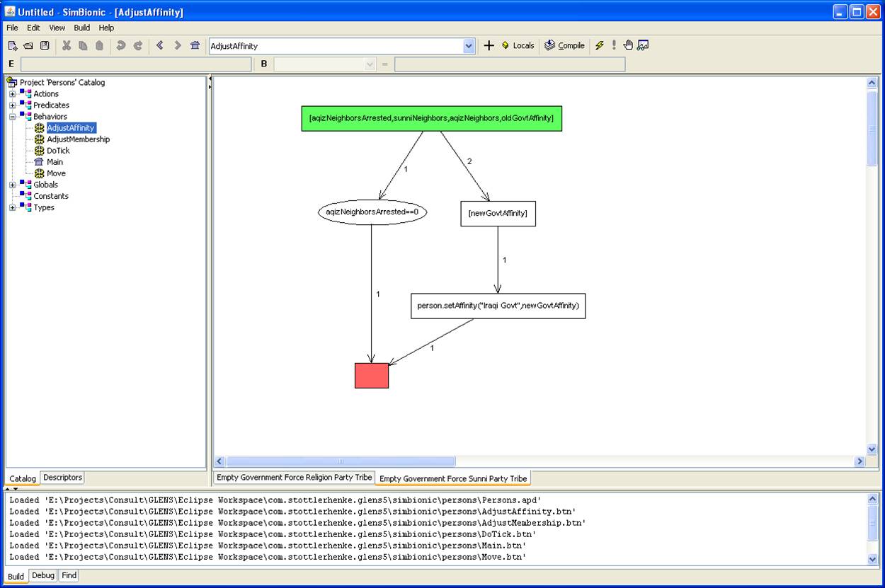Click the Open project folder icon
The height and width of the screenshot is (588, 885).
[x=28, y=45]
